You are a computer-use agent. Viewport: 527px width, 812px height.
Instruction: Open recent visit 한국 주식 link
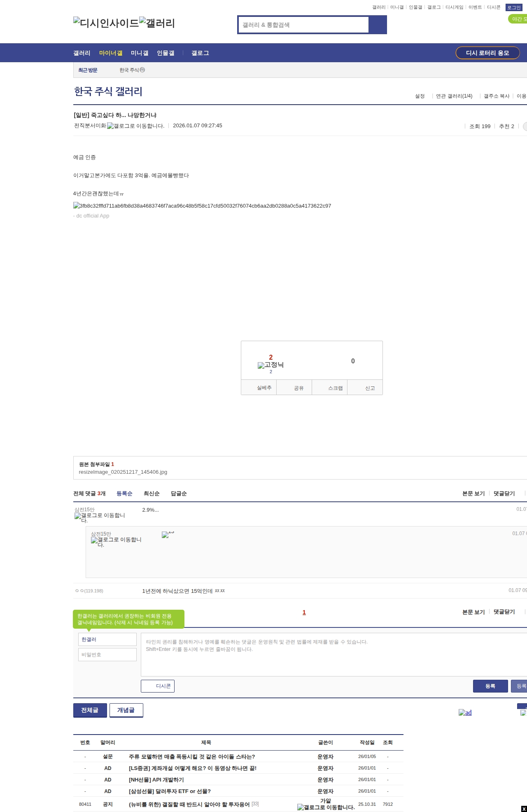[132, 70]
